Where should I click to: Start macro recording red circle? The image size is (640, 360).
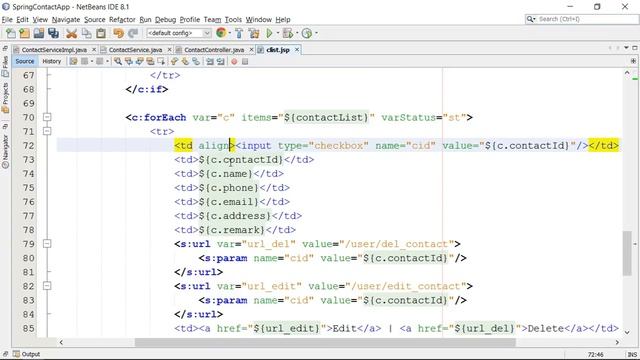point(234,62)
